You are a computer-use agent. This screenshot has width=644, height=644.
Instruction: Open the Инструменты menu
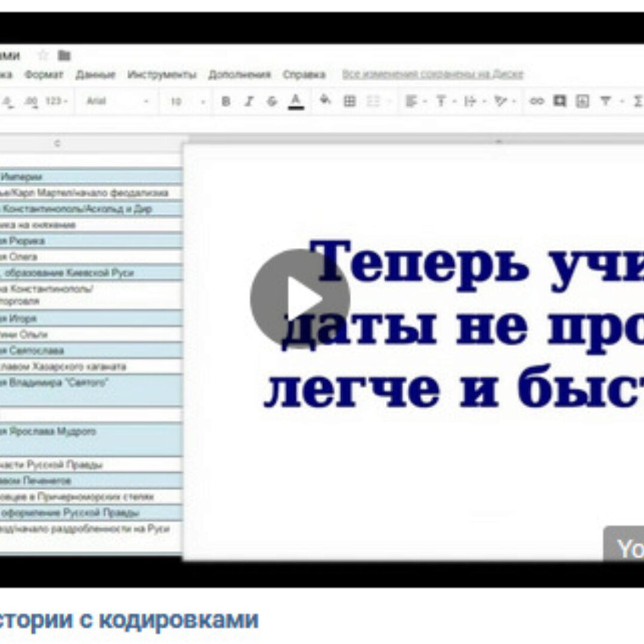pyautogui.click(x=162, y=75)
